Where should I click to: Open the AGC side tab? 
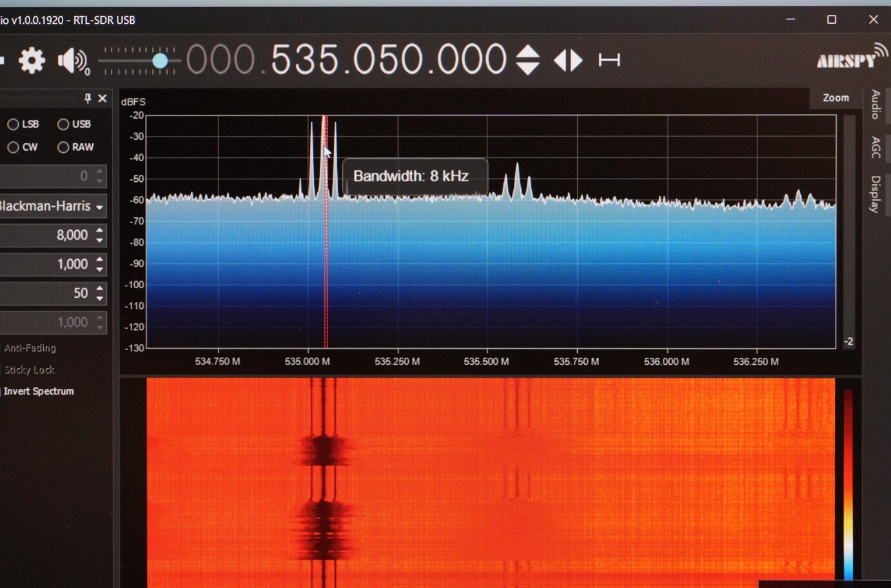pyautogui.click(x=876, y=148)
